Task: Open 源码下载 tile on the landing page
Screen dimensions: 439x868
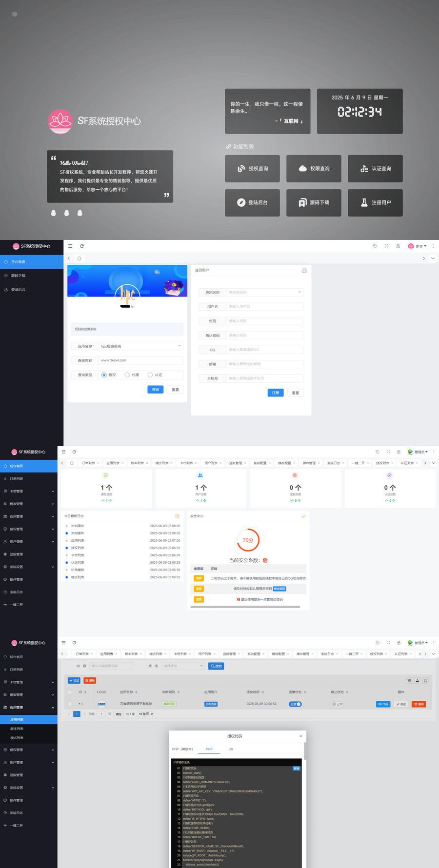Action: 314,202
